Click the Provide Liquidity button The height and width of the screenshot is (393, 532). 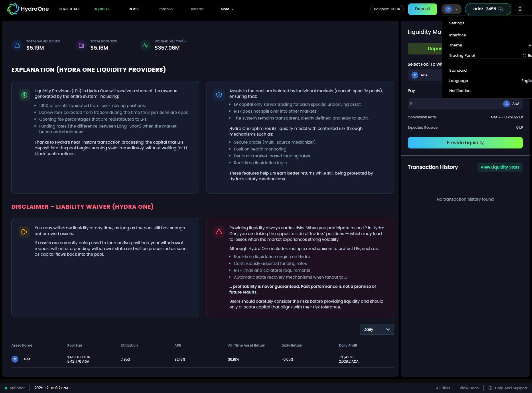(465, 143)
